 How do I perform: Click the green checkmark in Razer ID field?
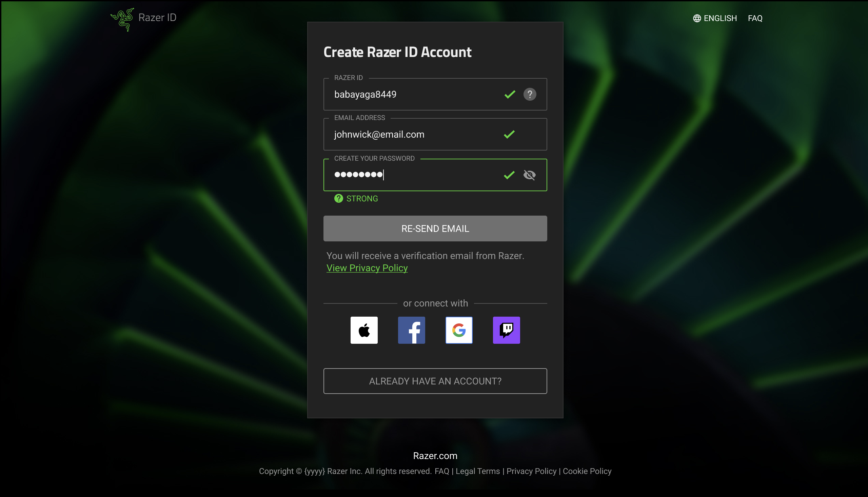[x=510, y=94]
